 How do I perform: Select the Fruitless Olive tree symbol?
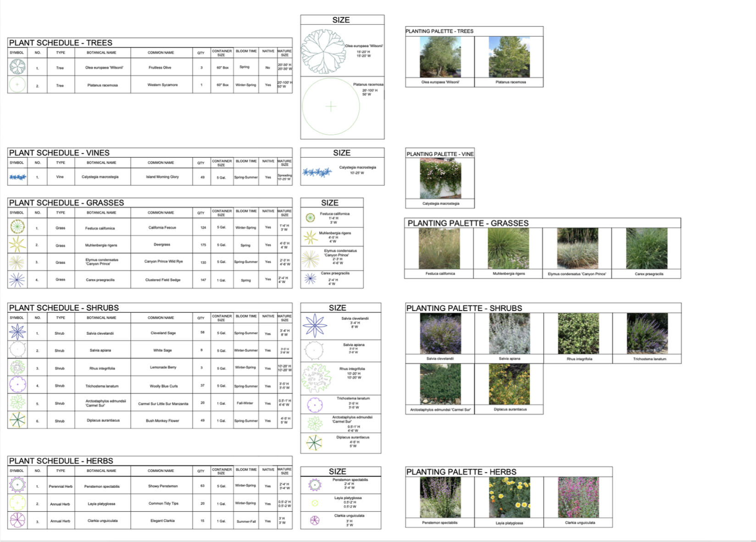pyautogui.click(x=17, y=66)
